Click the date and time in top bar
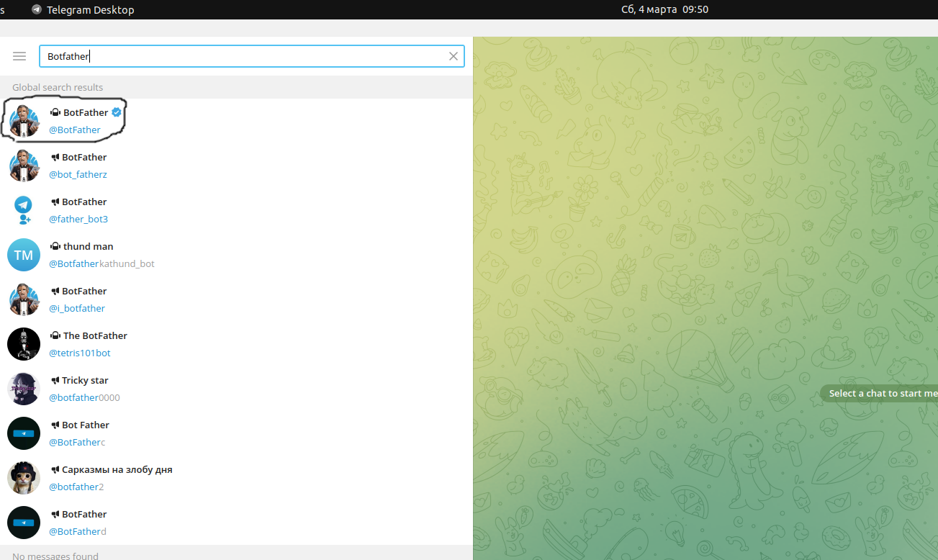The height and width of the screenshot is (560, 938). pyautogui.click(x=664, y=9)
